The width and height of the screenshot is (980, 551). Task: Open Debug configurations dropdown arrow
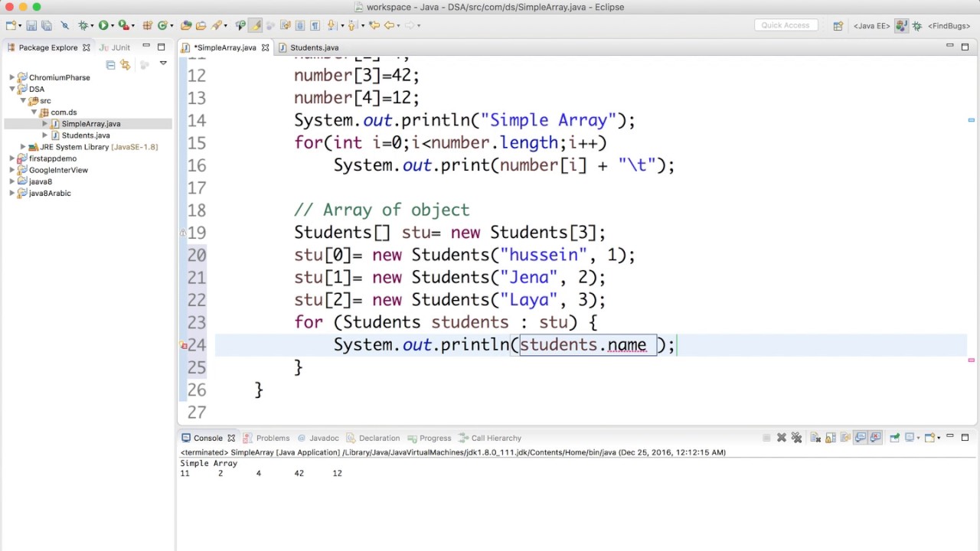[x=92, y=25]
